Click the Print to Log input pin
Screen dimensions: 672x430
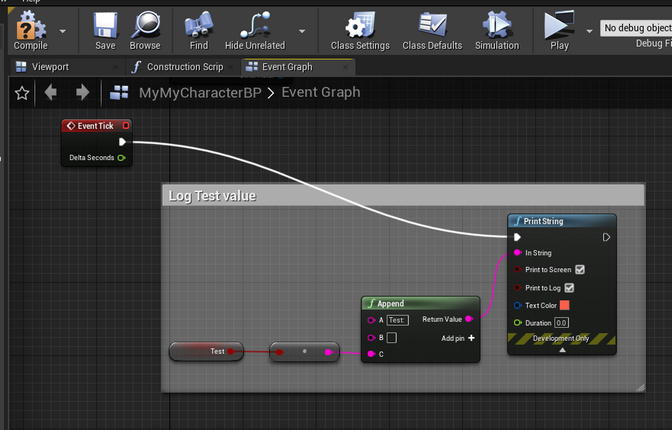click(x=517, y=288)
